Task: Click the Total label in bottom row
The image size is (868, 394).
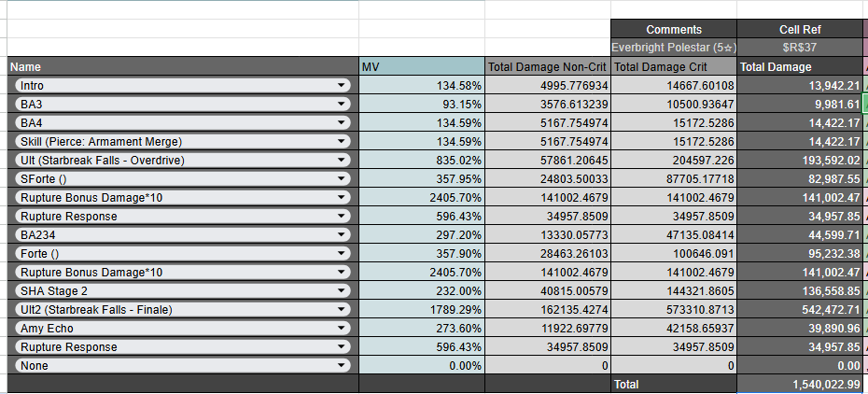Action: pos(674,384)
